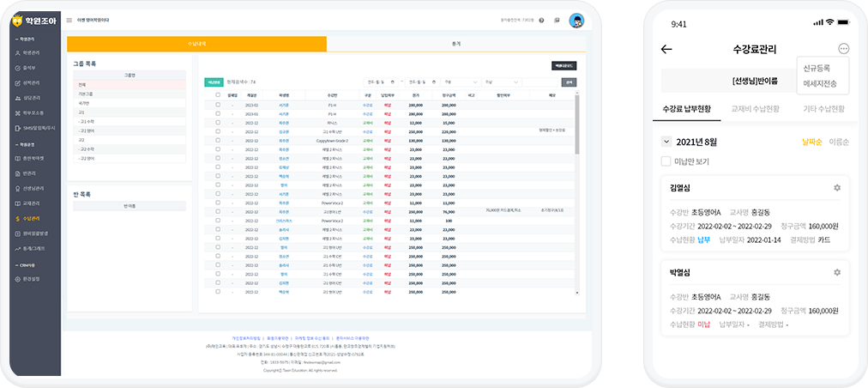Toggle the hamburger menu beside the logo

[x=69, y=19]
